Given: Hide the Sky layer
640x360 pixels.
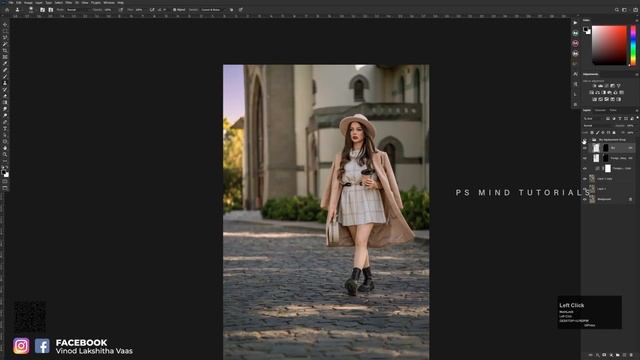Looking at the screenshot, I should 584,148.
